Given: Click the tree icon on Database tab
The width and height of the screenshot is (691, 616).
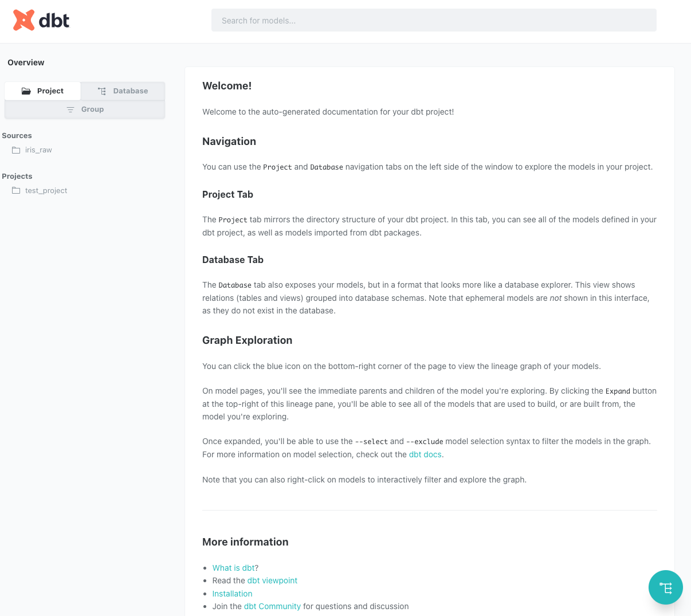Looking at the screenshot, I should click(102, 91).
